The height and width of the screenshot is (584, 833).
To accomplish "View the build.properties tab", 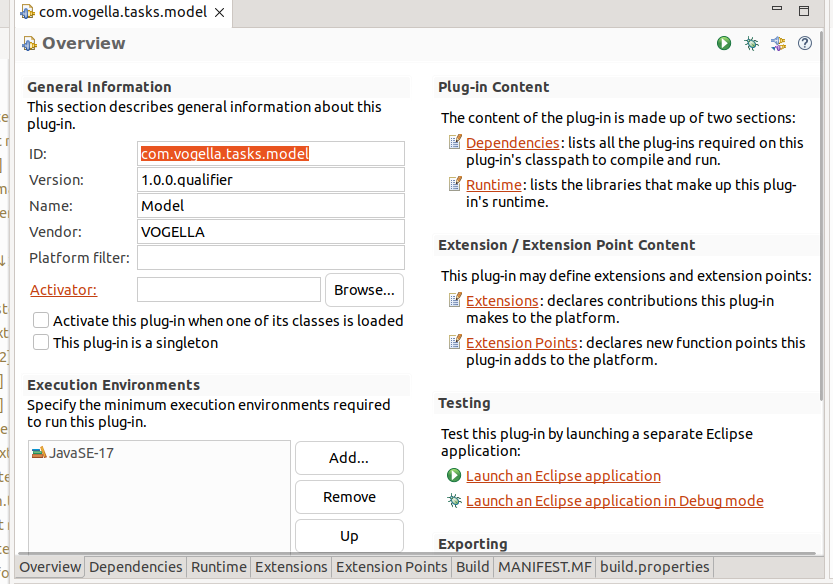I will 654,567.
